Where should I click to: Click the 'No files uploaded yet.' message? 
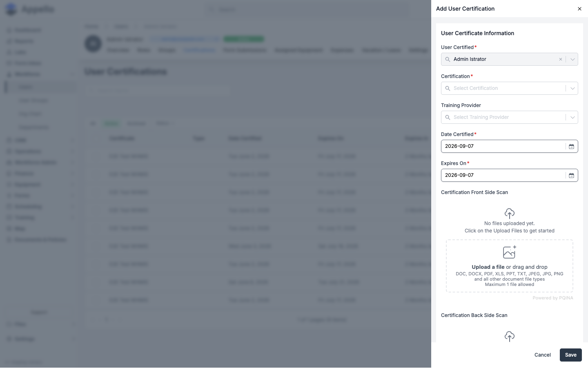[510, 223]
